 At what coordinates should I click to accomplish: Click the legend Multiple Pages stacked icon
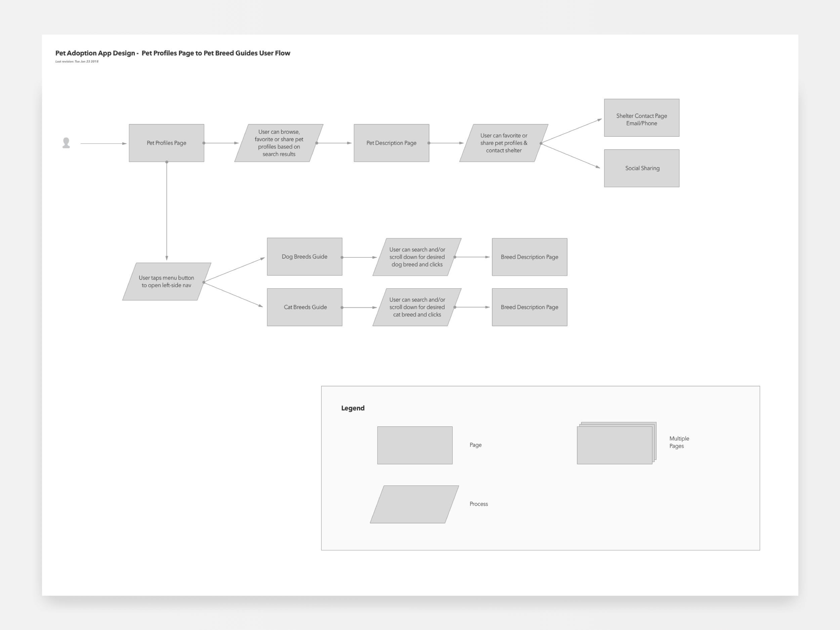615,444
